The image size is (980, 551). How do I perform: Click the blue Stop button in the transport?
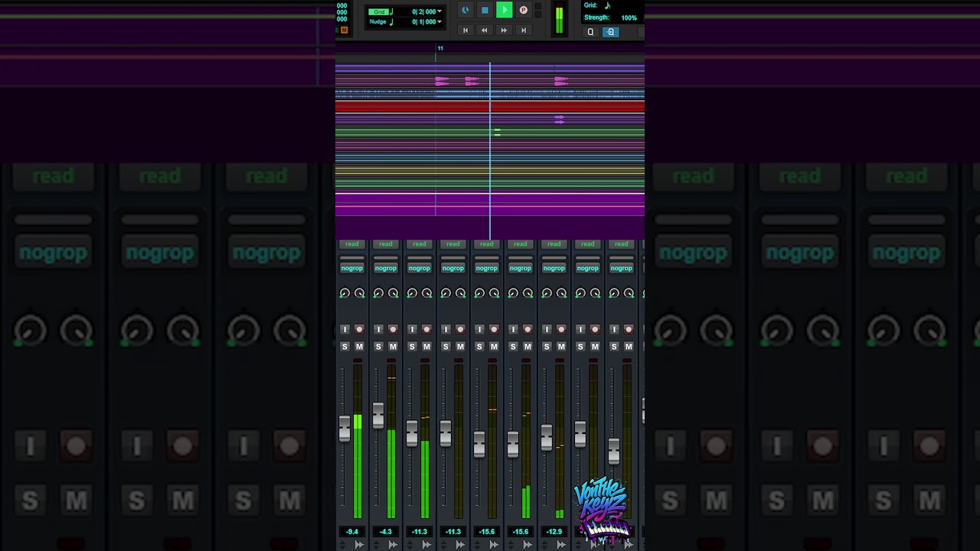pyautogui.click(x=485, y=10)
